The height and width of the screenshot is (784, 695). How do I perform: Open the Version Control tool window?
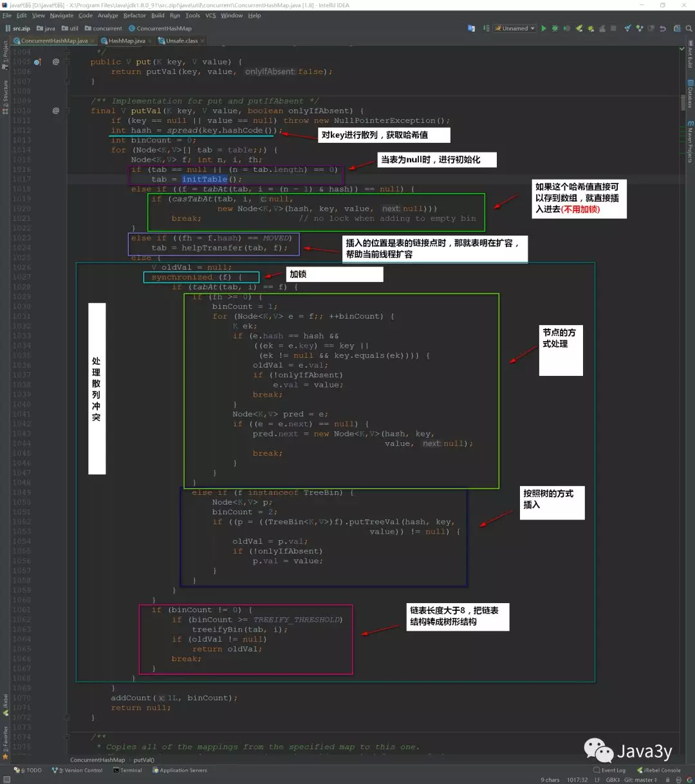pos(78,770)
